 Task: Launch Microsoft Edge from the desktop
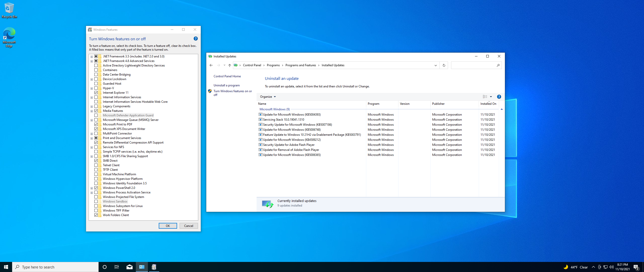coord(9,37)
